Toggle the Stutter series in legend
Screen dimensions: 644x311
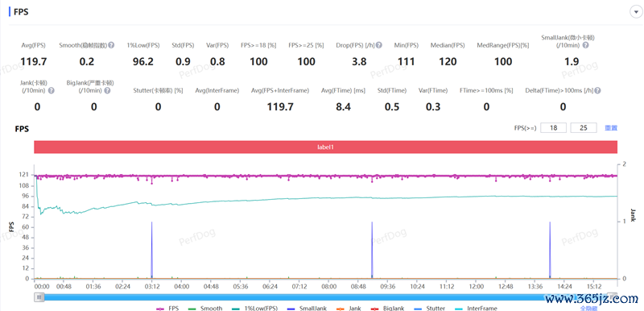[x=430, y=308]
